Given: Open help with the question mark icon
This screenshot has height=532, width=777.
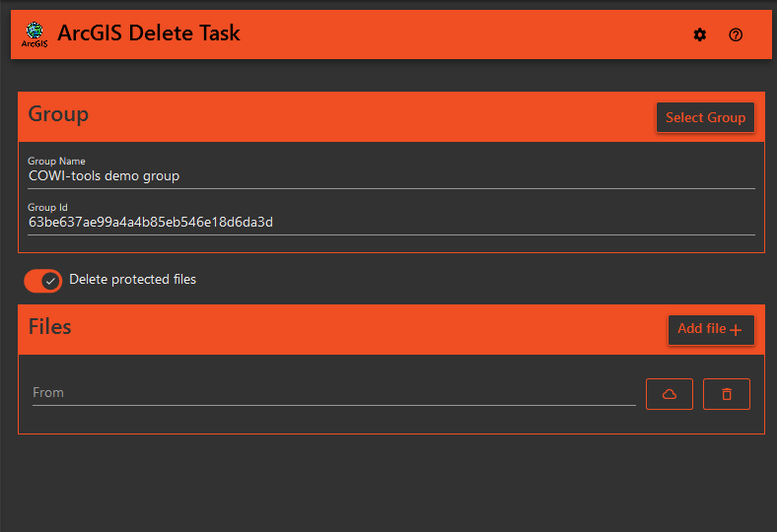Looking at the screenshot, I should click(736, 34).
